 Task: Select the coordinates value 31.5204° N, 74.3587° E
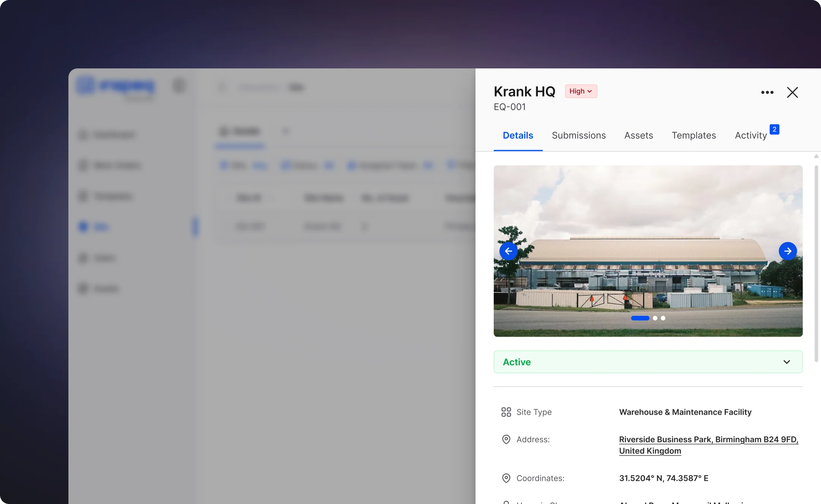pos(664,478)
